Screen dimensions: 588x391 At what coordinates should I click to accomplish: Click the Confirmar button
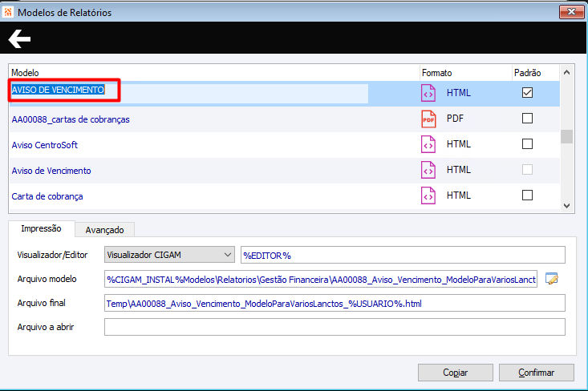click(536, 373)
